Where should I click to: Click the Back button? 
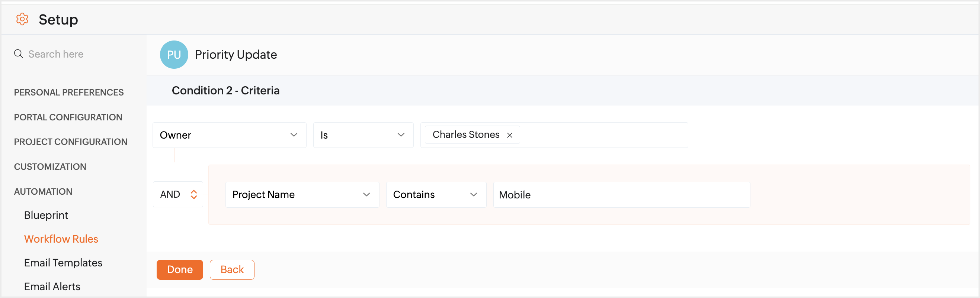pyautogui.click(x=232, y=269)
